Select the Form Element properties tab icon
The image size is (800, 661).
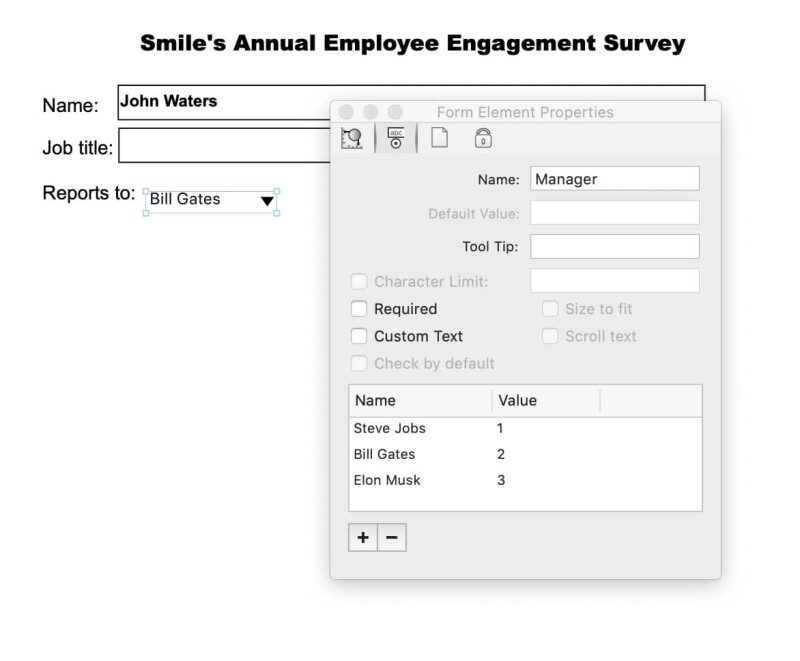[396, 138]
